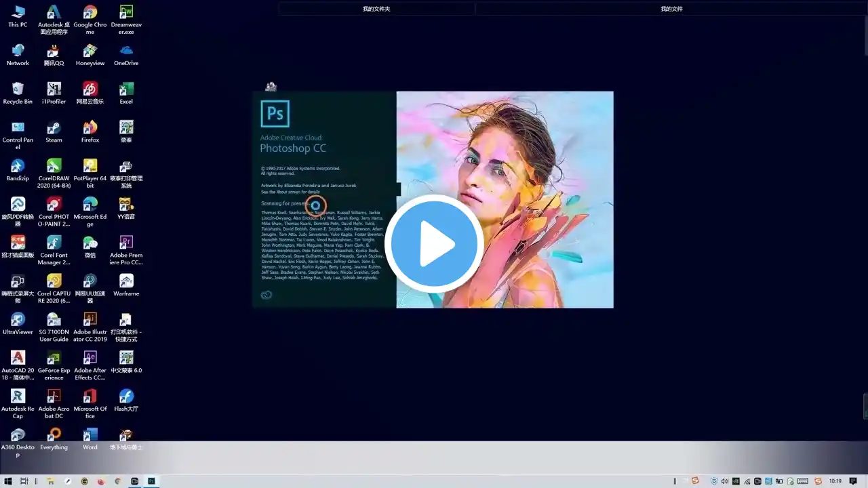Launch UltraViewer from the desktop

(18, 324)
